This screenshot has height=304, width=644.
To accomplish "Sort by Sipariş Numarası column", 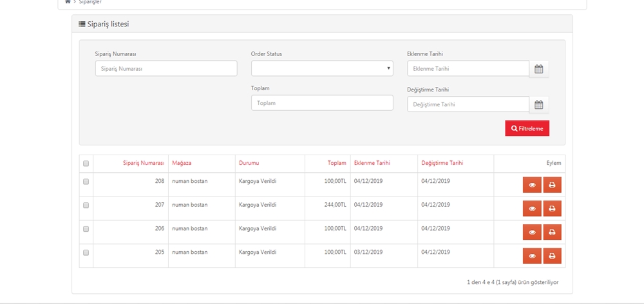I will click(x=144, y=163).
